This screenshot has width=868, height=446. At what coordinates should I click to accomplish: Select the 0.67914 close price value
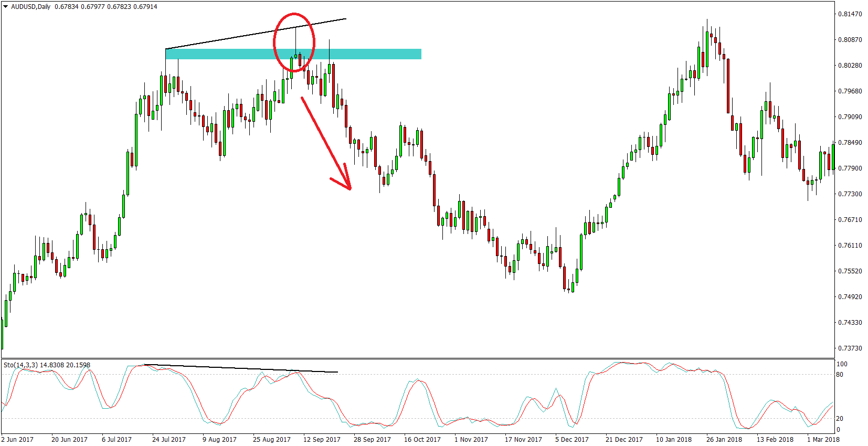(x=145, y=7)
